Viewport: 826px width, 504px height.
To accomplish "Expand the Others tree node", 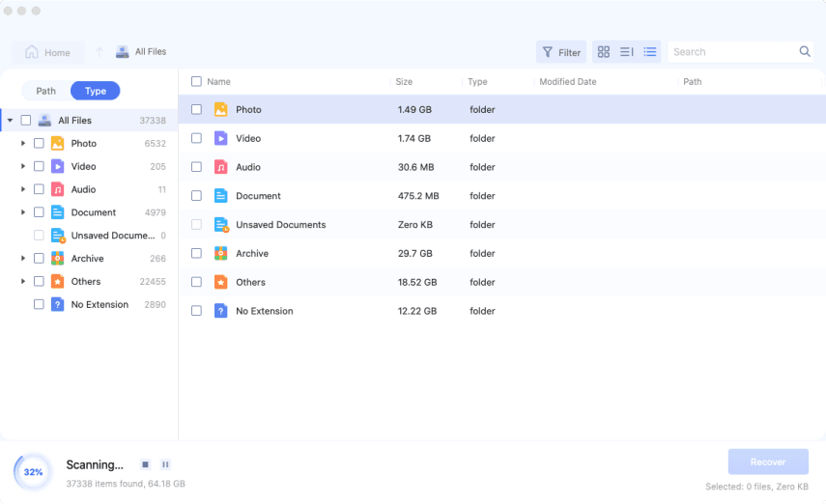I will (x=23, y=282).
